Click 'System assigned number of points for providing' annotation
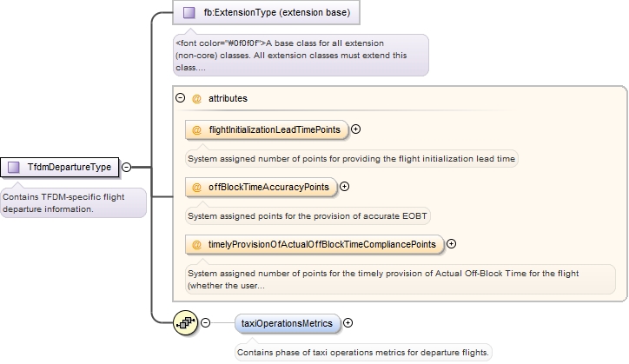Viewport: 629px width, 364px height. point(352,158)
